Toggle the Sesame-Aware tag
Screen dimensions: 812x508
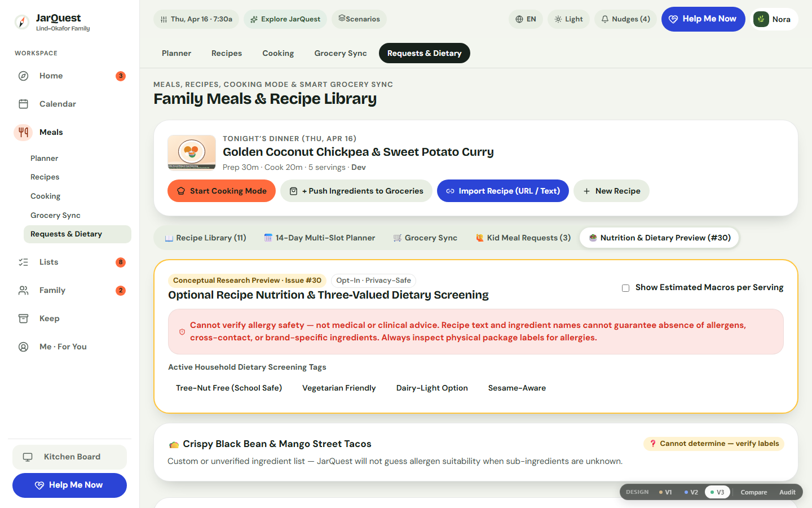click(517, 388)
